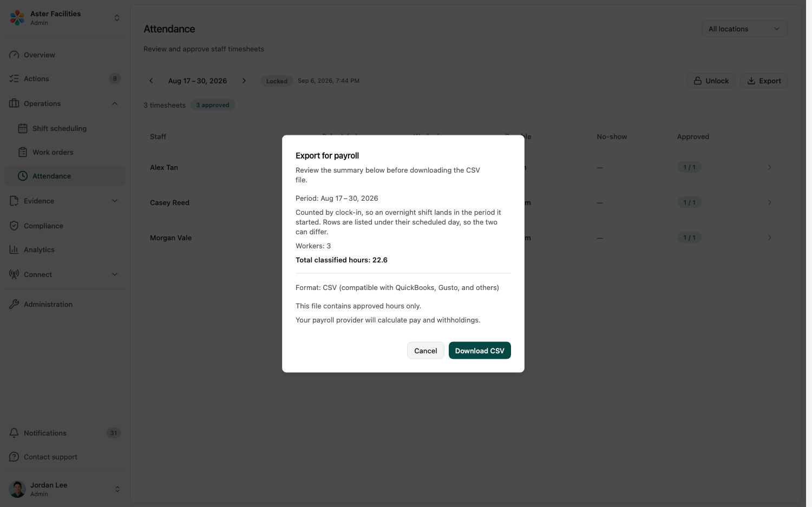The height and width of the screenshot is (507, 812).
Task: Click the Locked status badge
Action: pyautogui.click(x=277, y=81)
